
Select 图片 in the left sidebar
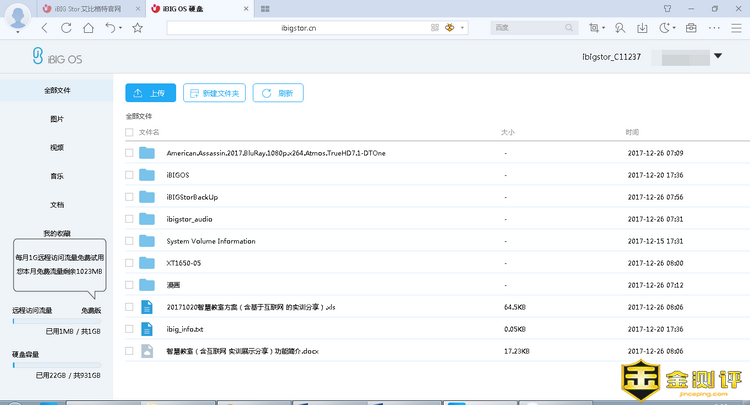(57, 119)
